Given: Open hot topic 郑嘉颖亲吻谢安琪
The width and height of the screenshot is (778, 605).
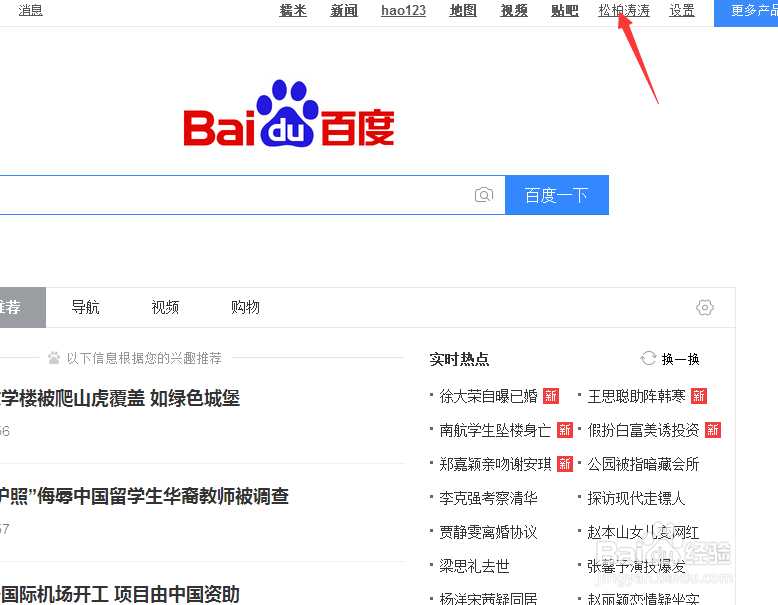Looking at the screenshot, I should [495, 464].
